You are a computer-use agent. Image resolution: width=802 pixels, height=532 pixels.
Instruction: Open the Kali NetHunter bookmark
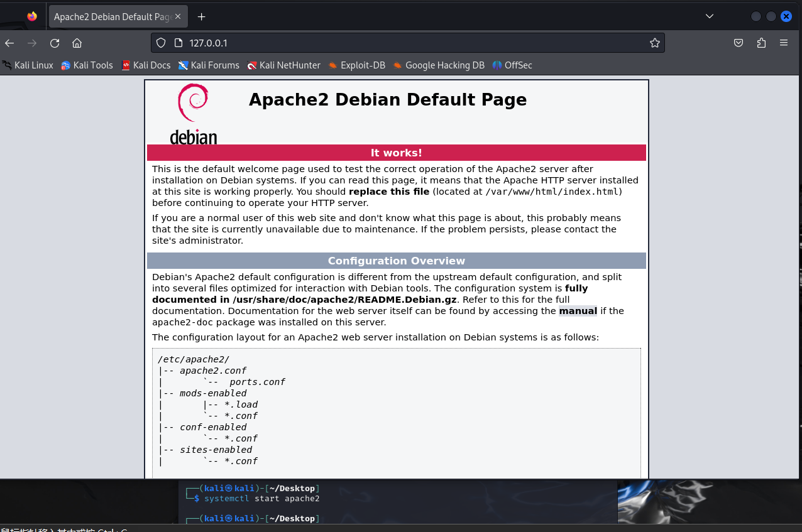pyautogui.click(x=283, y=65)
